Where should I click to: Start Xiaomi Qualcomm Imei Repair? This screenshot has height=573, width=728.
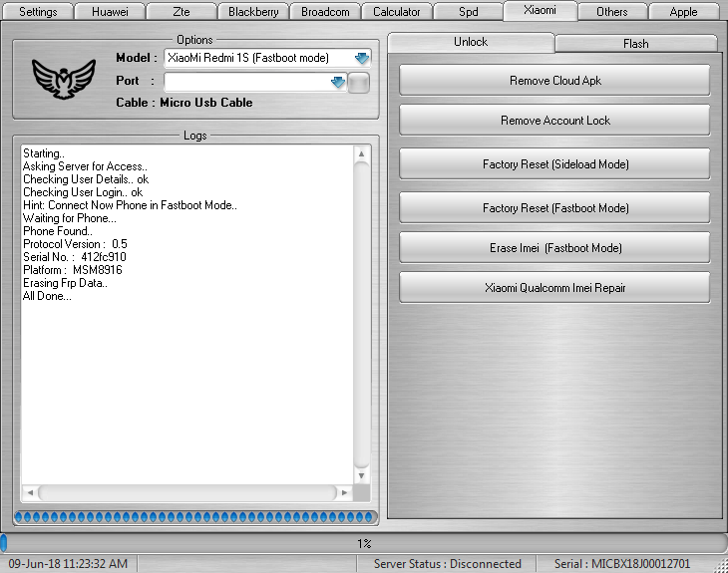point(554,288)
